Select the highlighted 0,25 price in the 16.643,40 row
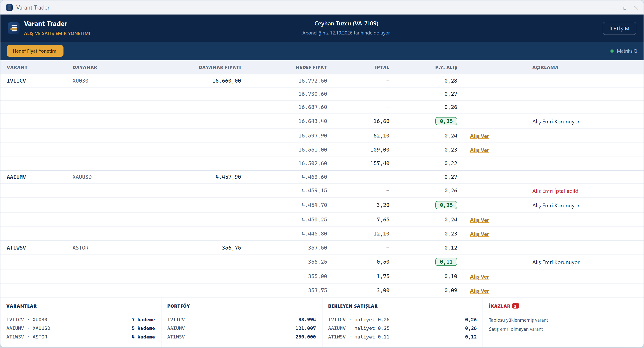644x348 pixels. [x=446, y=121]
